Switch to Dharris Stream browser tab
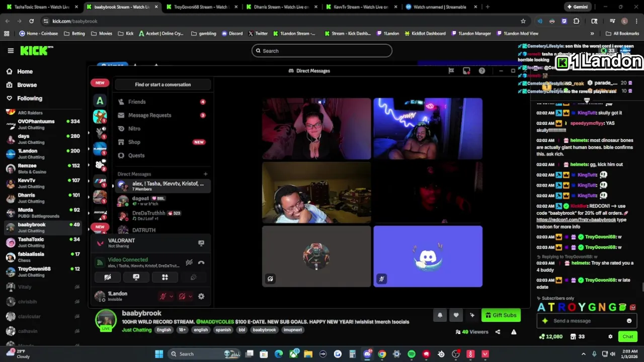 [x=282, y=7]
